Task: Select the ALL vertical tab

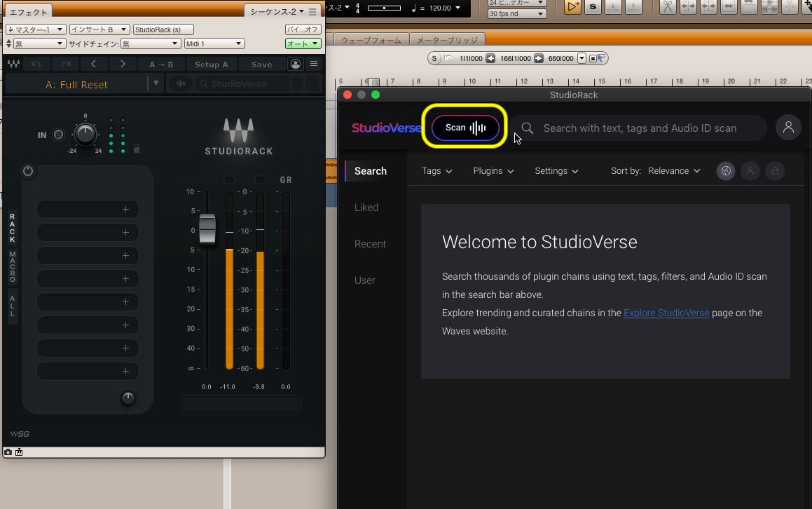Action: pos(13,306)
